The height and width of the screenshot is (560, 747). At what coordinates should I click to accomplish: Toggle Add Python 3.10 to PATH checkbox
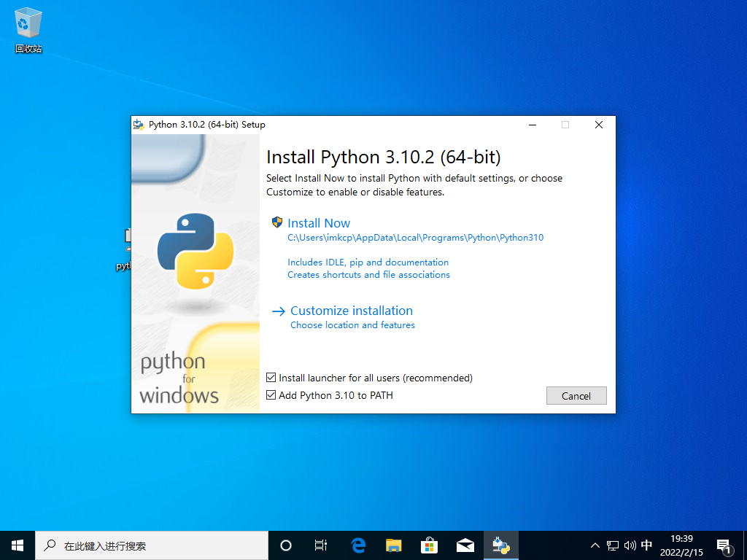pos(271,395)
